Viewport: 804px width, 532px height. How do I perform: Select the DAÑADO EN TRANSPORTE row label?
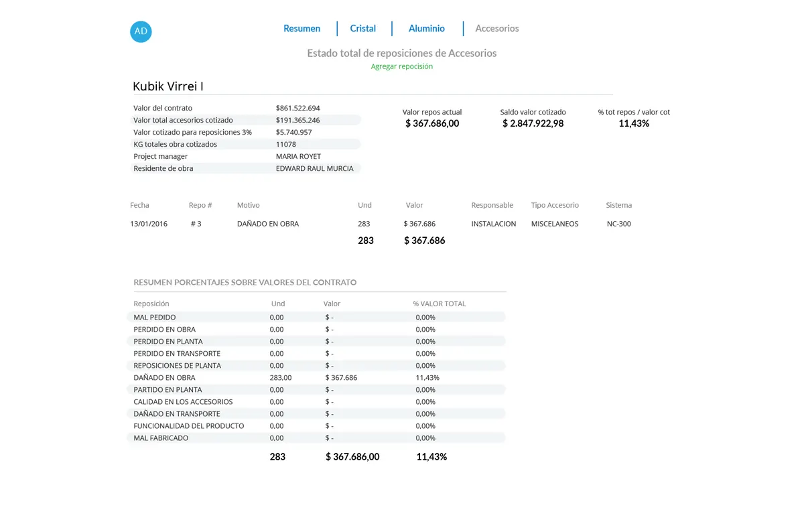click(x=177, y=413)
